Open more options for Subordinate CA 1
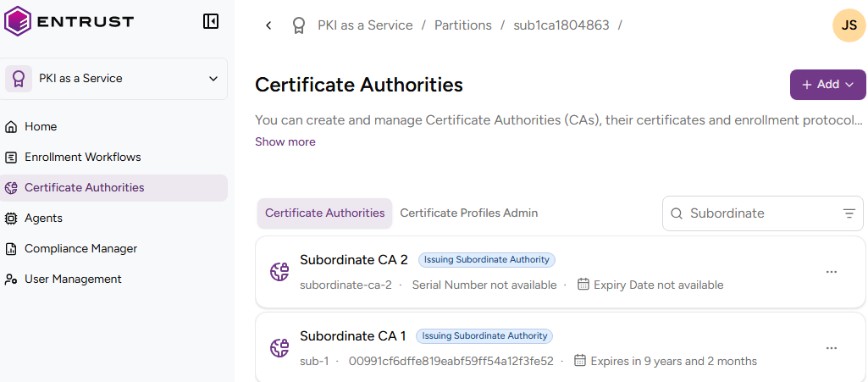Image resolution: width=868 pixels, height=382 pixels. [831, 348]
